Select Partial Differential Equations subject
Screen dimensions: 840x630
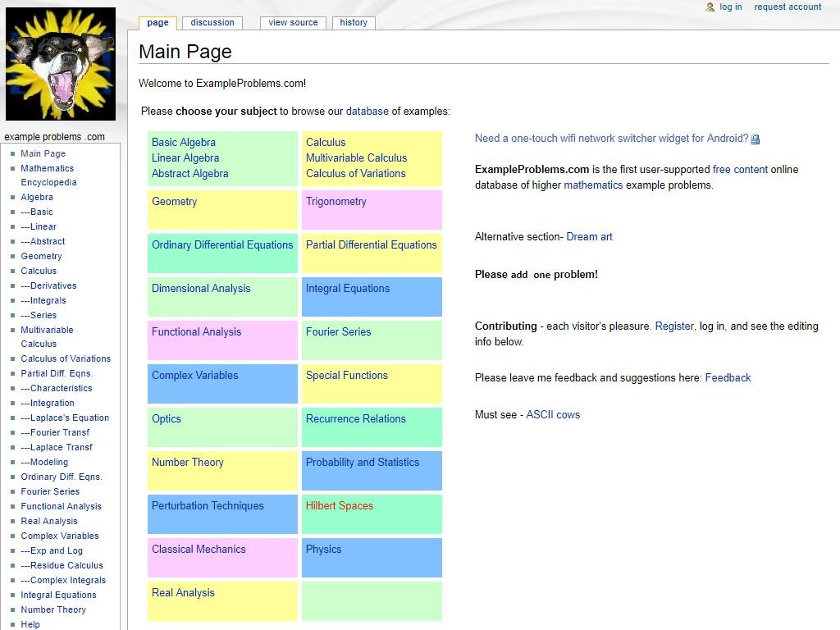(371, 245)
